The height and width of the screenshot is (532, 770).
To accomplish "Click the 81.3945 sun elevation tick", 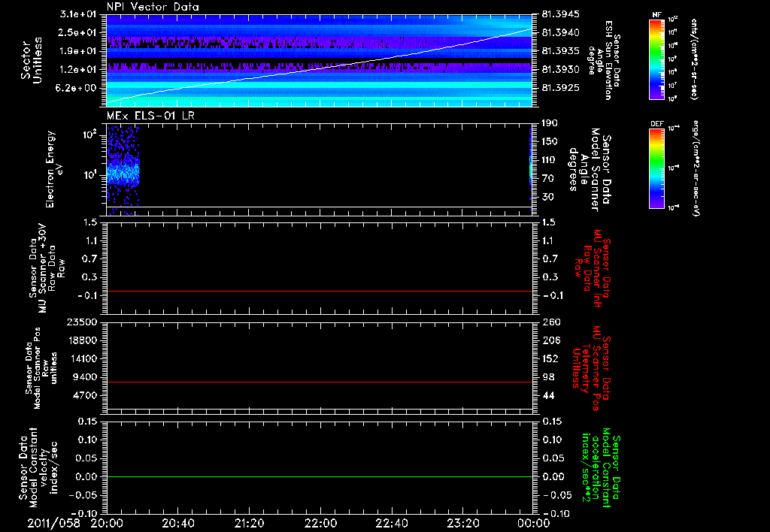I will [560, 14].
